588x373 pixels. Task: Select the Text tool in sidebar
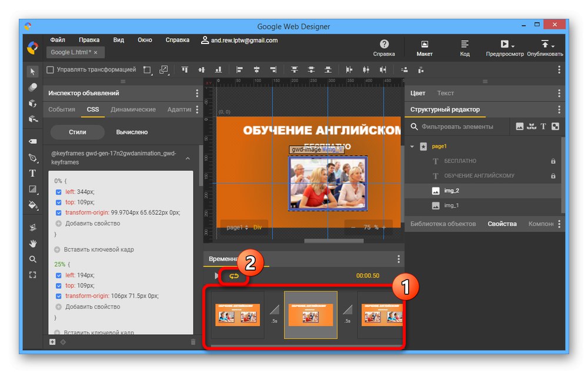coord(32,173)
